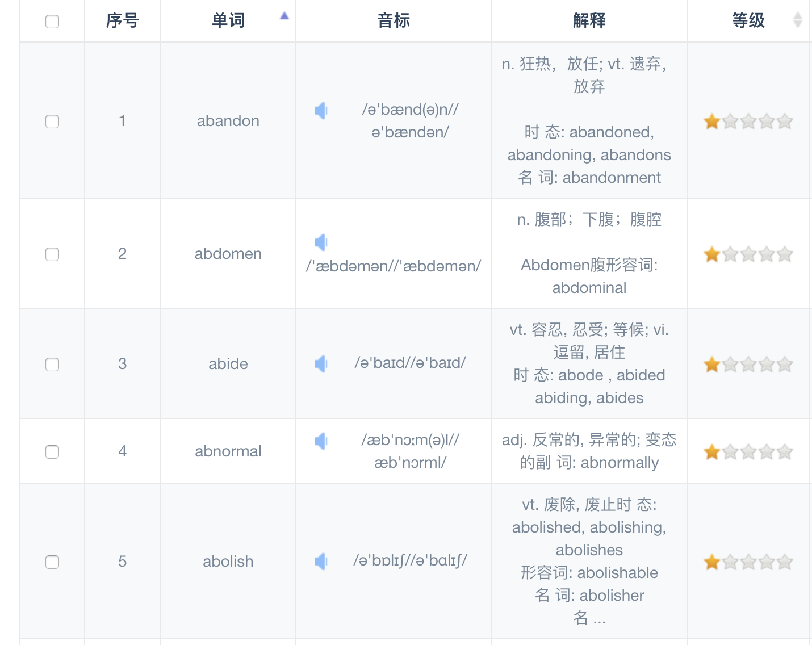
Task: Play pronunciation audio for abnormal
Action: [x=321, y=441]
